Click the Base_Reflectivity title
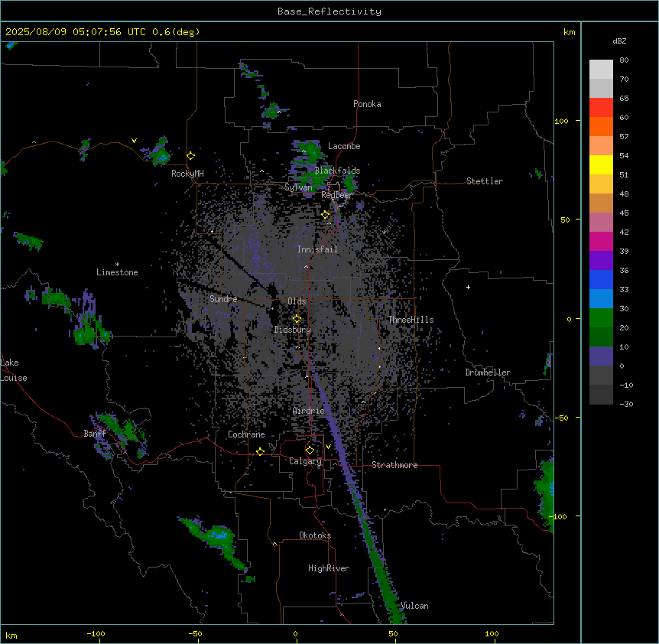659x644 pixels. click(329, 11)
